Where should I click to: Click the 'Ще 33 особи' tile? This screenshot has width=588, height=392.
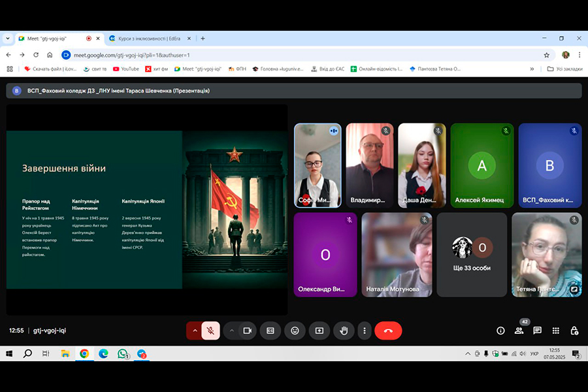coord(472,255)
